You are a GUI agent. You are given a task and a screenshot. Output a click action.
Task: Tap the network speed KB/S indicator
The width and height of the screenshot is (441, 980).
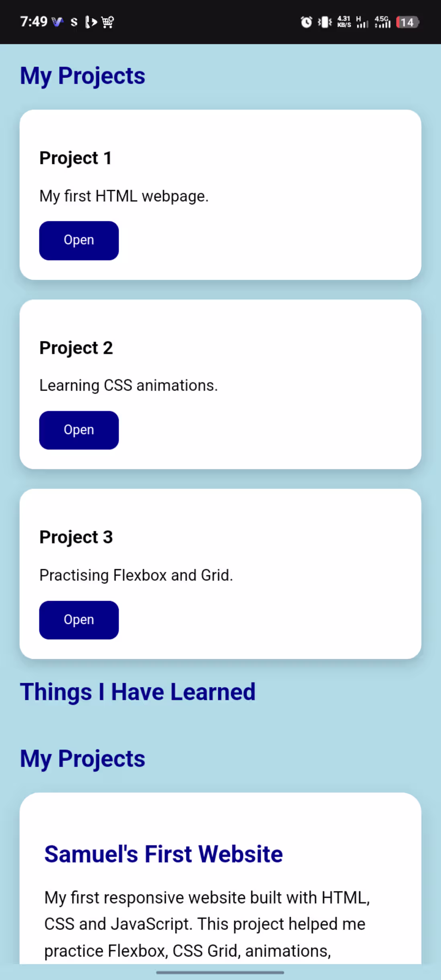(x=344, y=22)
